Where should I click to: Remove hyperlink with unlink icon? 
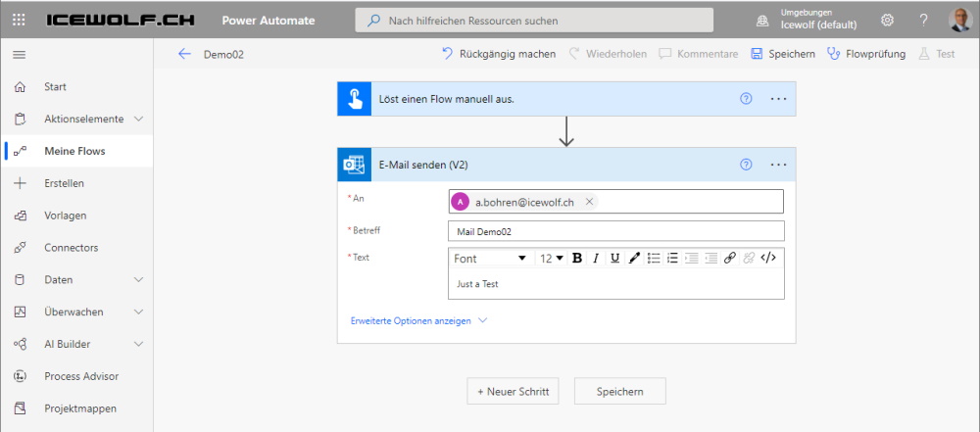(748, 259)
